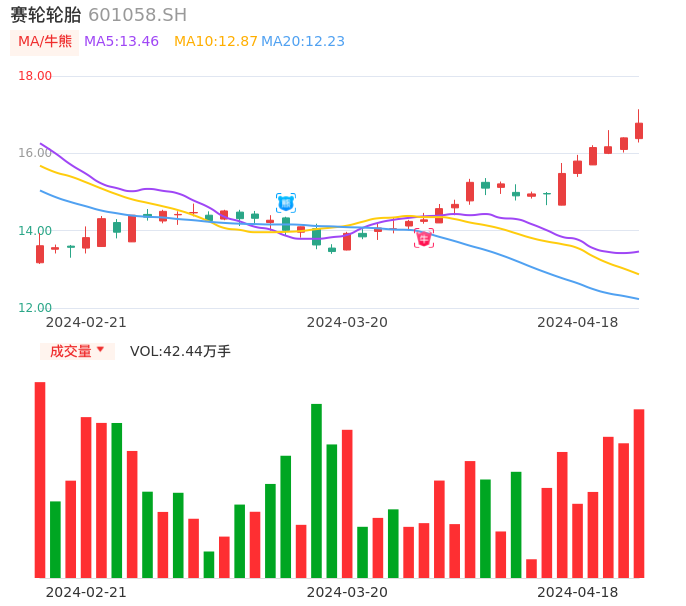Click the 14.00 price axis label
The image size is (686, 606).
click(x=35, y=231)
